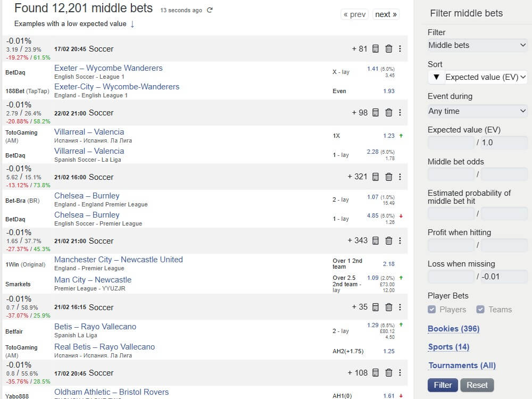Open the Event during dropdown set to Any time
The image size is (532, 399).
(477, 111)
